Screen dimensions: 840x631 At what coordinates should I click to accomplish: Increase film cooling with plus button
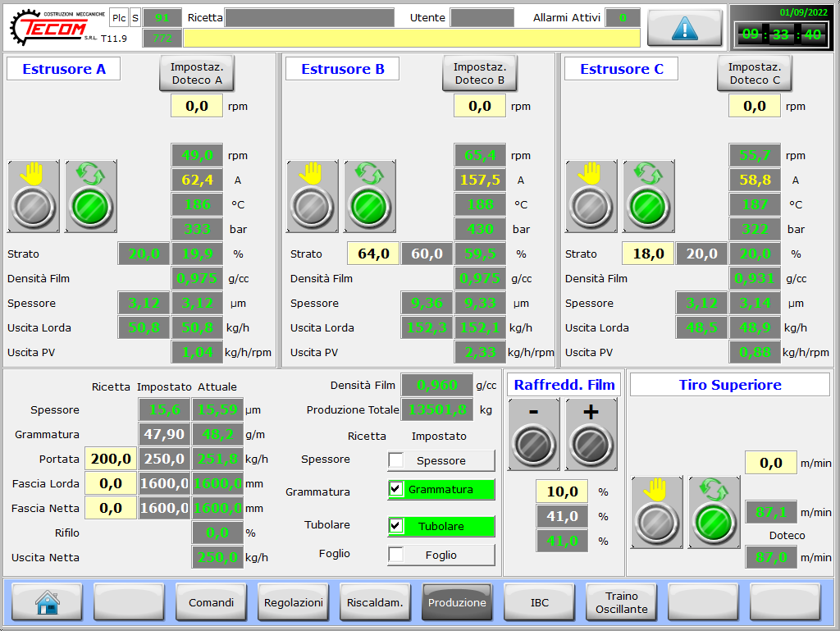591,434
